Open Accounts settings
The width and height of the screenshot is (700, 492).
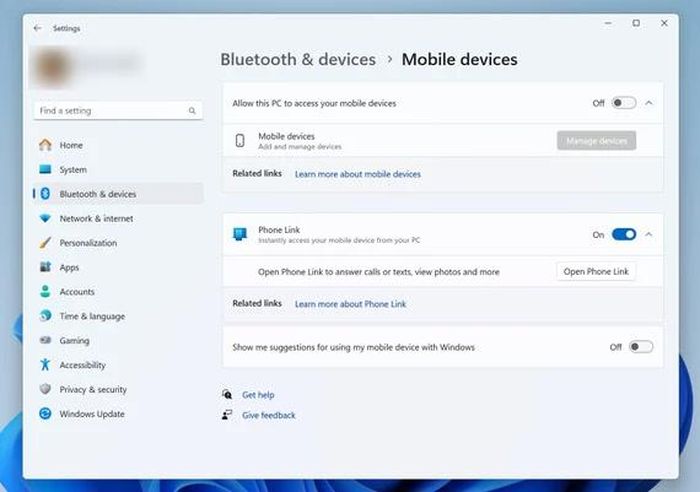point(118,292)
